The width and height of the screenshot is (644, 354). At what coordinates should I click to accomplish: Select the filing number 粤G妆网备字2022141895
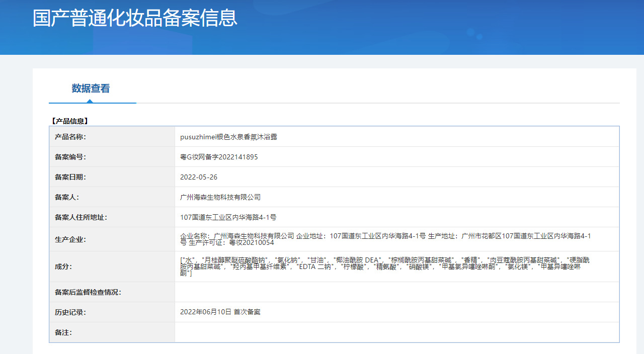coord(219,157)
